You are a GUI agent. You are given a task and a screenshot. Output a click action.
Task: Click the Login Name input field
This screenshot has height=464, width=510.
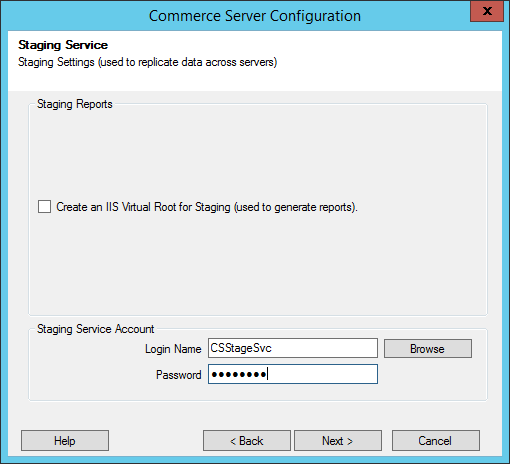pos(293,348)
